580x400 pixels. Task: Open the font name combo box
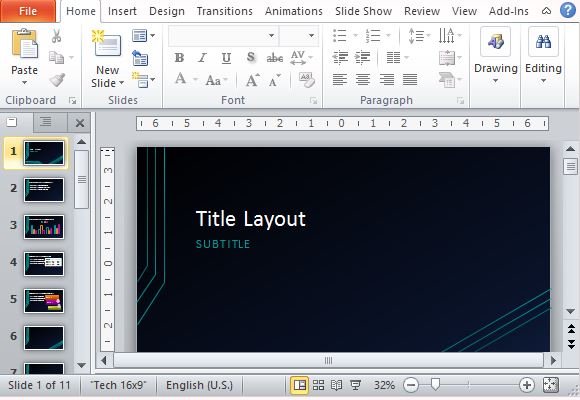click(x=223, y=36)
